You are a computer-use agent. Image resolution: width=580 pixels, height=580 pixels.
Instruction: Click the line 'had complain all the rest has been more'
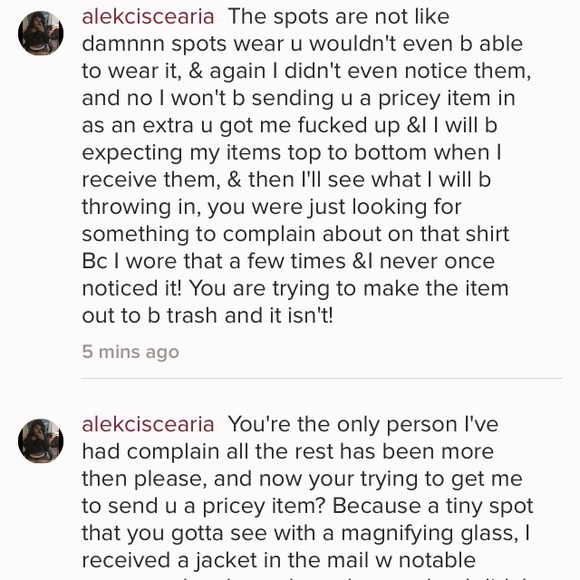point(288,452)
